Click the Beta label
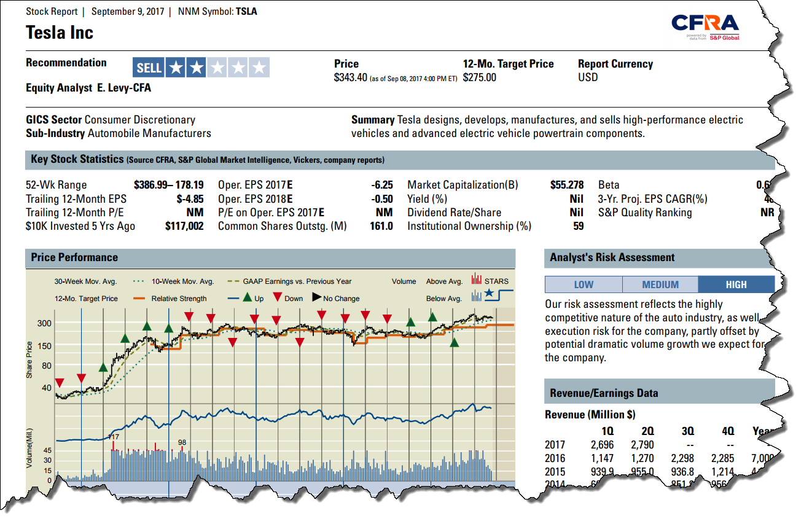This screenshot has height=529, width=812. [609, 185]
